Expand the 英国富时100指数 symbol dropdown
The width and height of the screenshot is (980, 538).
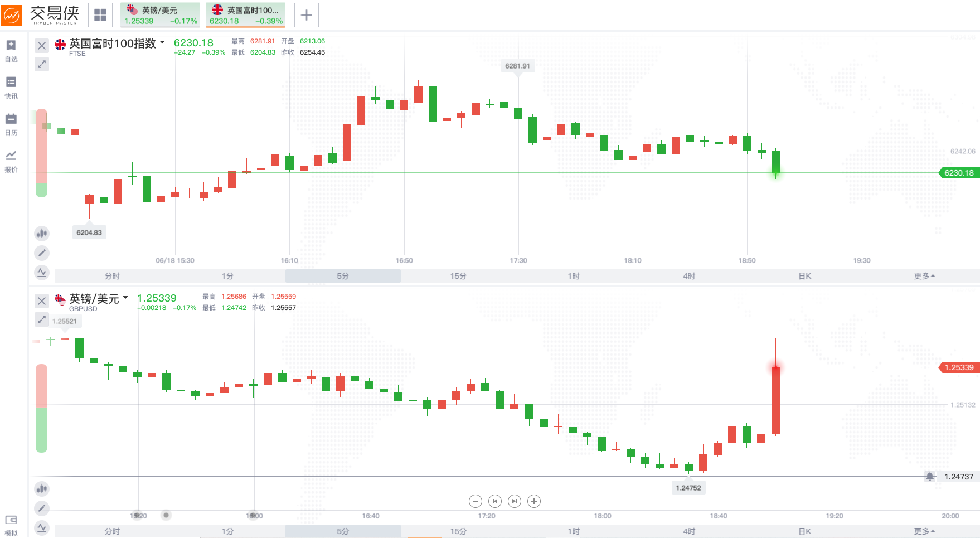[162, 42]
